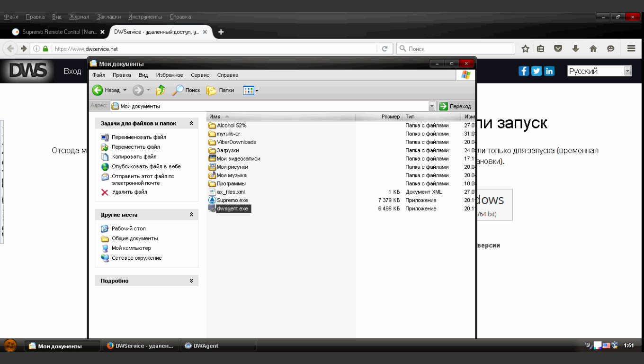The height and width of the screenshot is (364, 644).
Task: Open Сетевое окружение network link
Action: tap(136, 258)
